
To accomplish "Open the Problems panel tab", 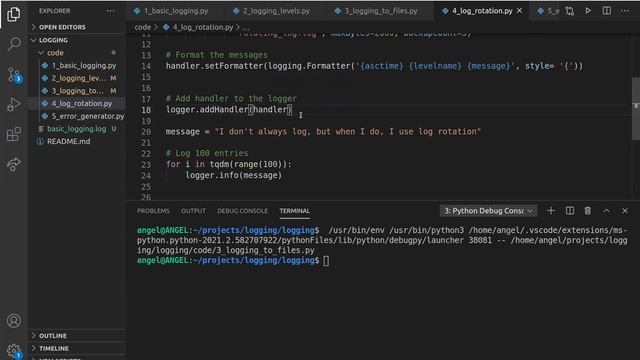I will (153, 211).
